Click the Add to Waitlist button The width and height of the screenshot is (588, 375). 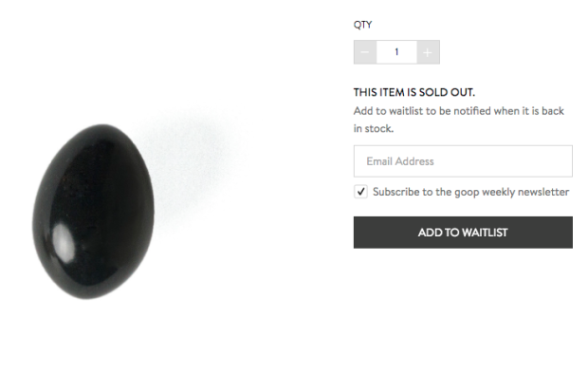point(463,233)
